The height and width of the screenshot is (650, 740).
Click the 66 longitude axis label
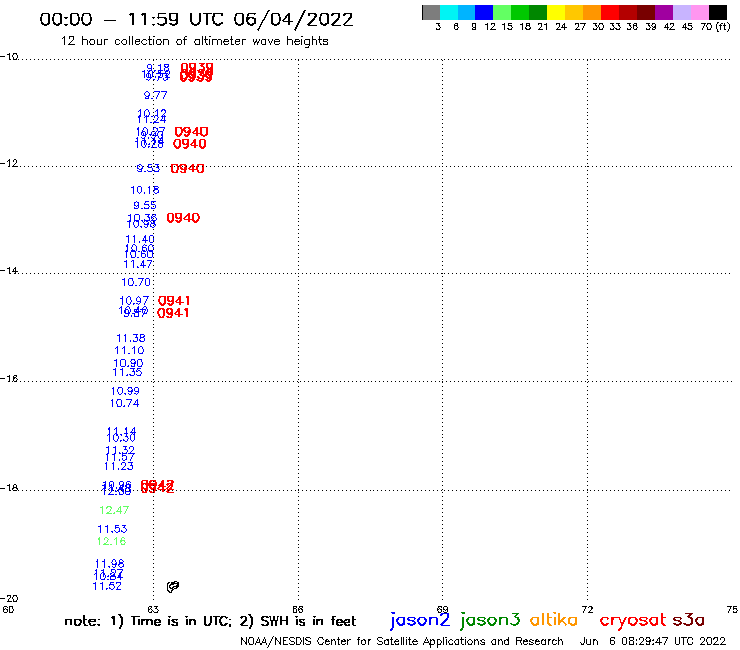pyautogui.click(x=298, y=609)
